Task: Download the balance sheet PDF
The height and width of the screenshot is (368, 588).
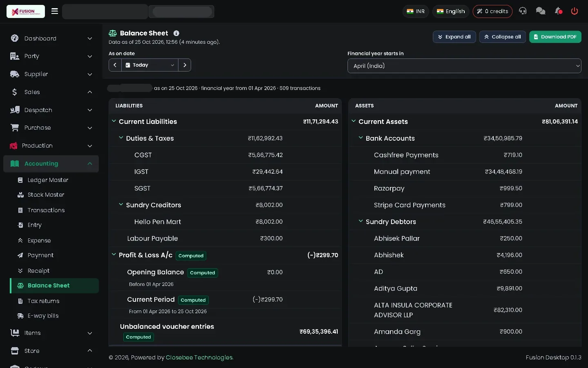Action: pyautogui.click(x=555, y=37)
